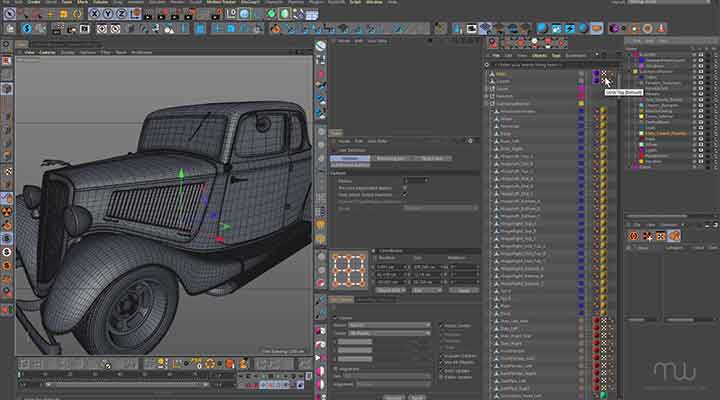Click the cube model mode icon in left sidebar

(7, 89)
